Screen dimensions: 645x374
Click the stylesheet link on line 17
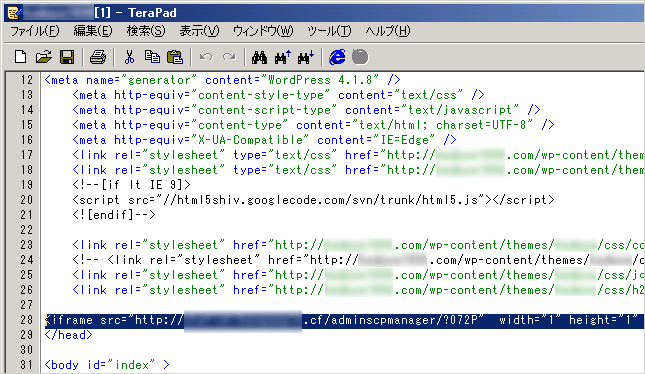(358, 155)
